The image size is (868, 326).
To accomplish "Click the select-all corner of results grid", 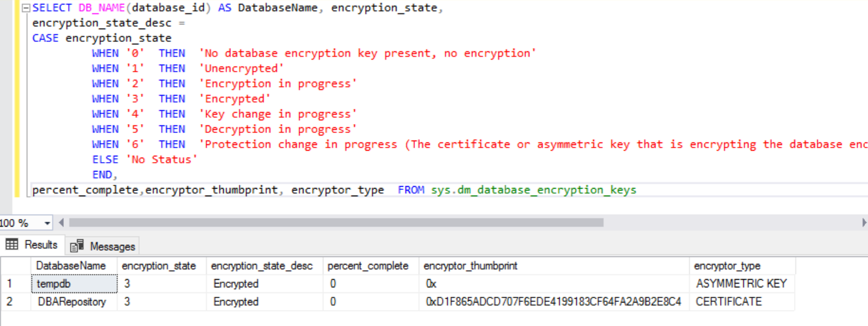I will tap(14, 266).
